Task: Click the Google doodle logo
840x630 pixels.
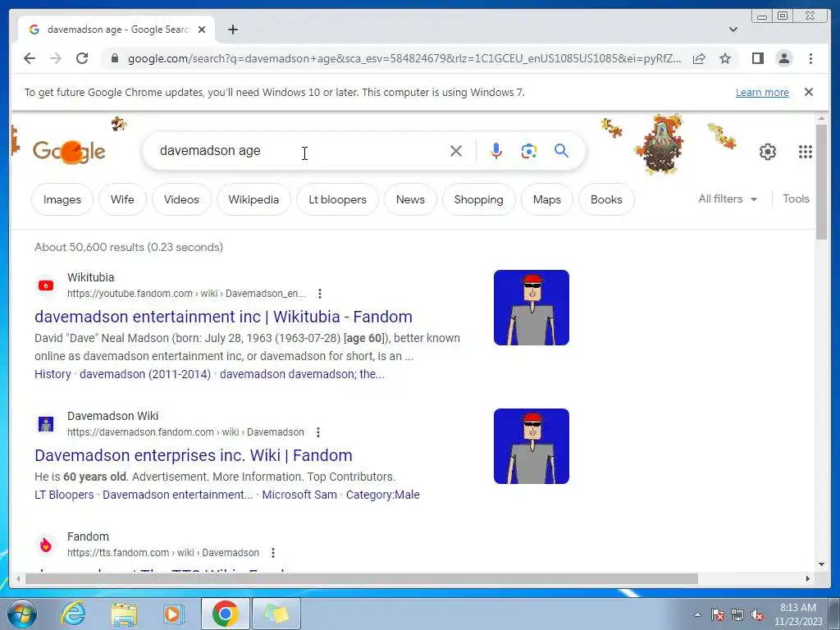Action: [69, 152]
